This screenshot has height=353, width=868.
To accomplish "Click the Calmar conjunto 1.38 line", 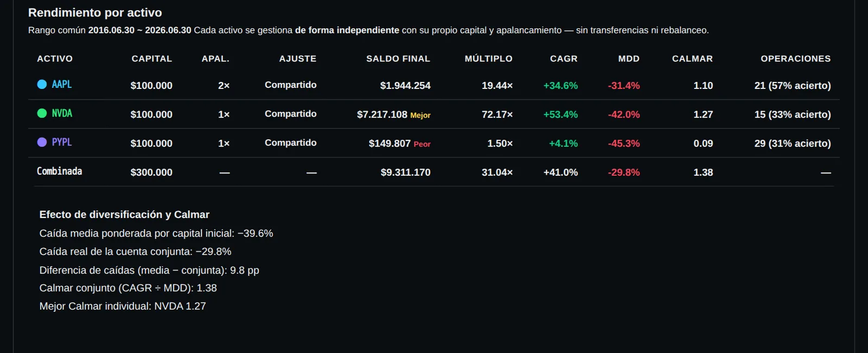I will pyautogui.click(x=128, y=288).
